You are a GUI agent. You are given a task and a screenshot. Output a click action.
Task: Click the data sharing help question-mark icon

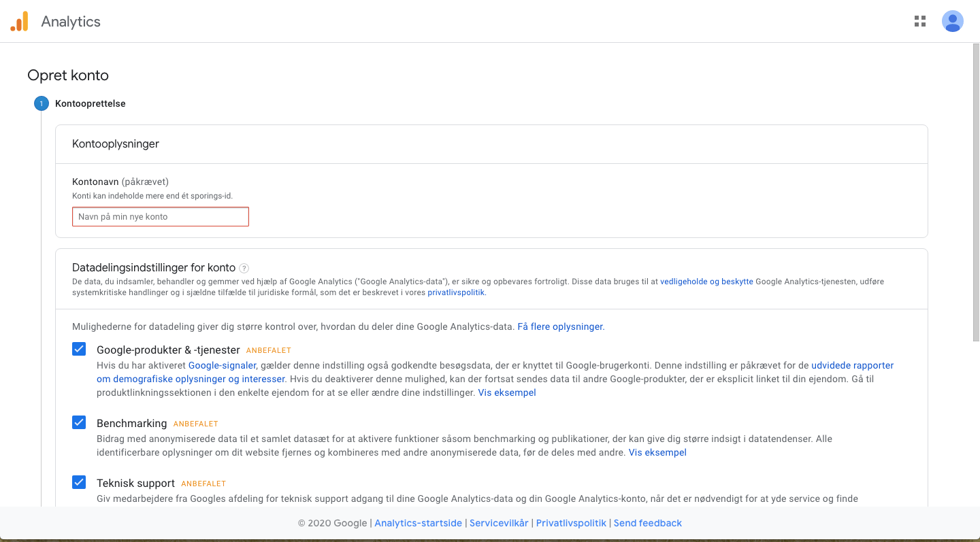pyautogui.click(x=244, y=268)
